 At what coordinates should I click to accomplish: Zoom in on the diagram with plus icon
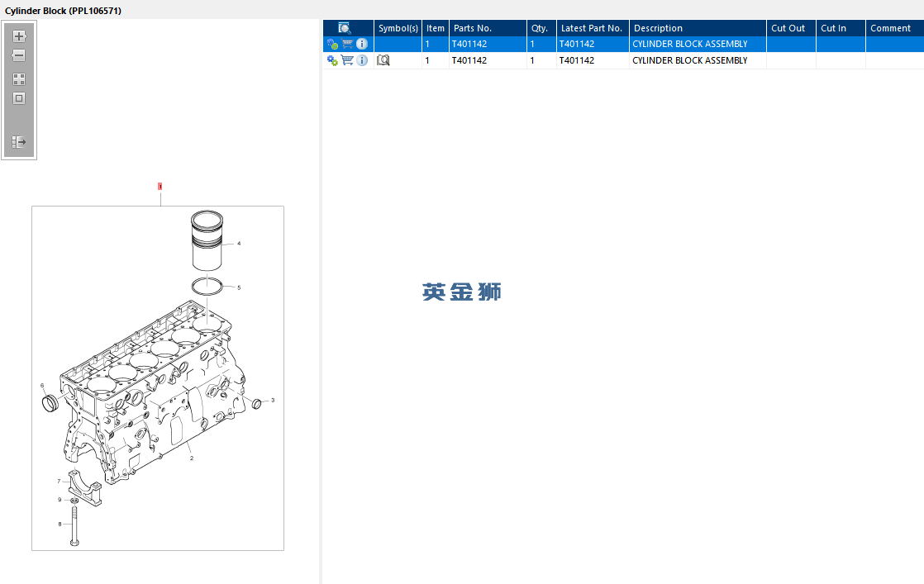tap(19, 36)
